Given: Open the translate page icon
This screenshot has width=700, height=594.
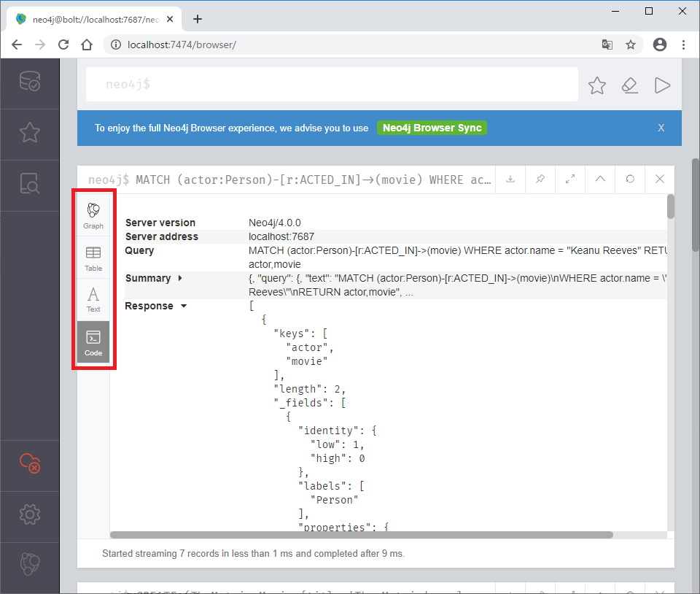Looking at the screenshot, I should (x=607, y=45).
